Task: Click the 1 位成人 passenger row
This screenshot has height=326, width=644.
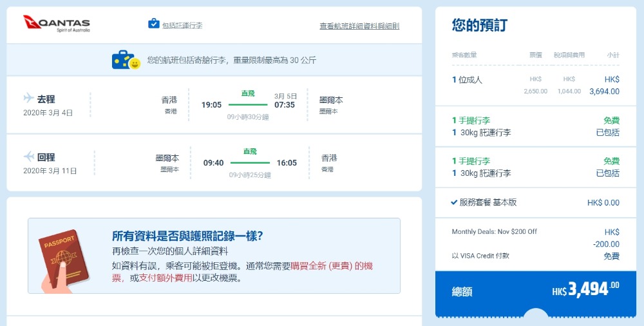Action: pos(467,80)
